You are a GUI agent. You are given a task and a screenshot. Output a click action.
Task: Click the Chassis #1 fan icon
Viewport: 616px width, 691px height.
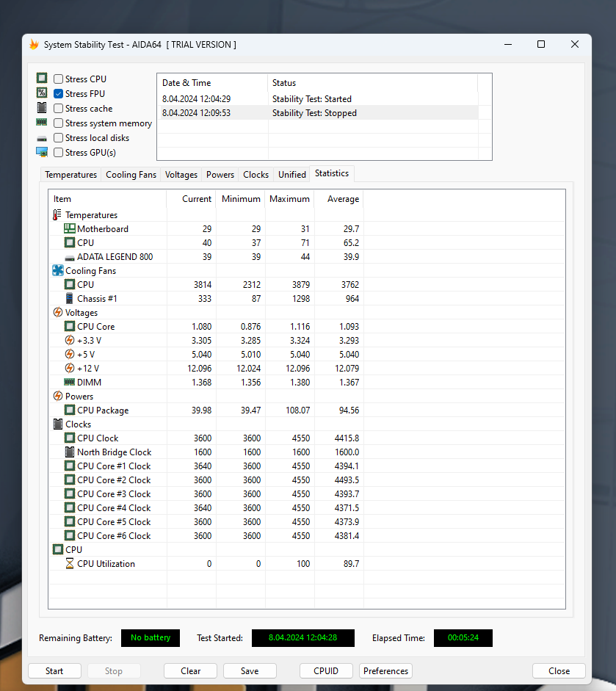[x=69, y=298]
